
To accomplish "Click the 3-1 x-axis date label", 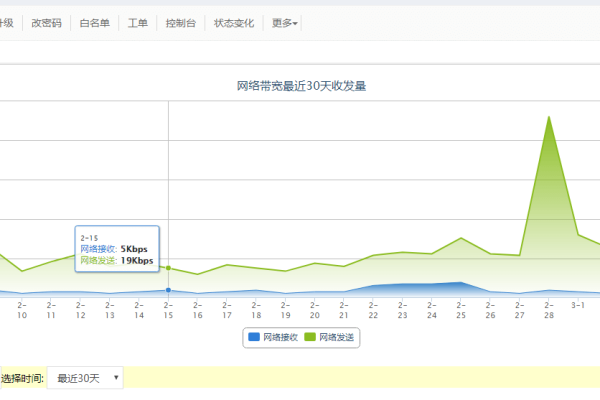I will point(578,305).
